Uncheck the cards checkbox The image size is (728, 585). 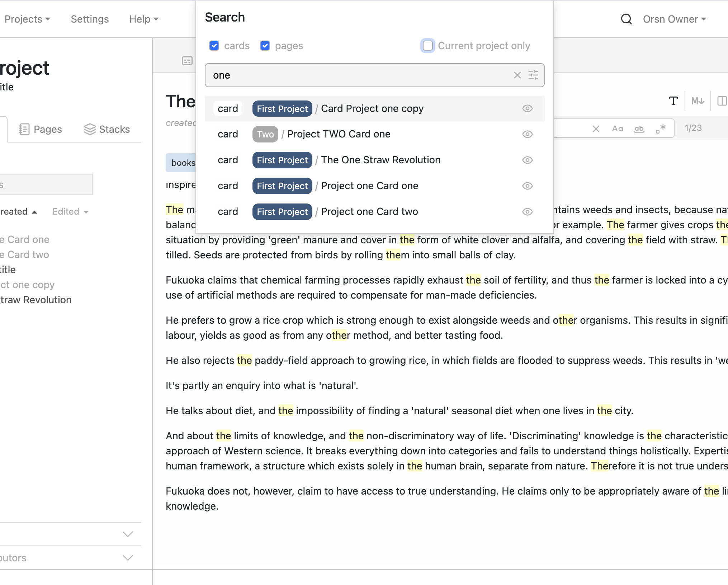214,46
